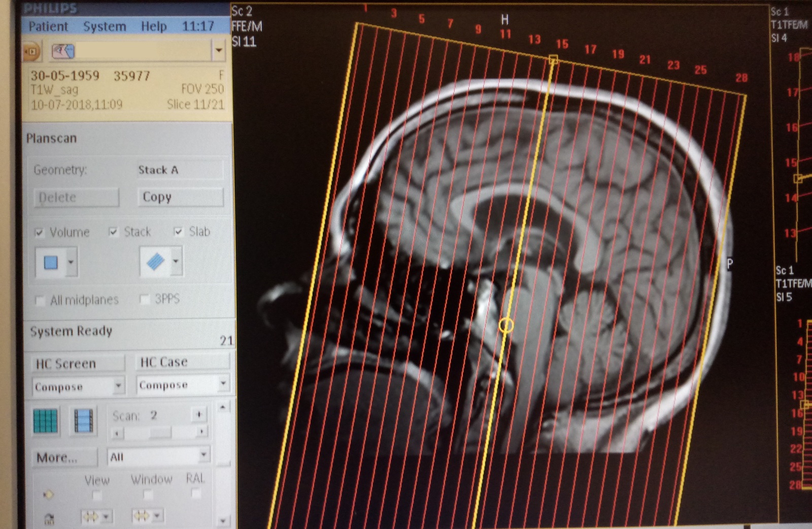Image resolution: width=812 pixels, height=529 pixels.
Task: Expand the View double-arrow dropdown
Action: click(106, 517)
